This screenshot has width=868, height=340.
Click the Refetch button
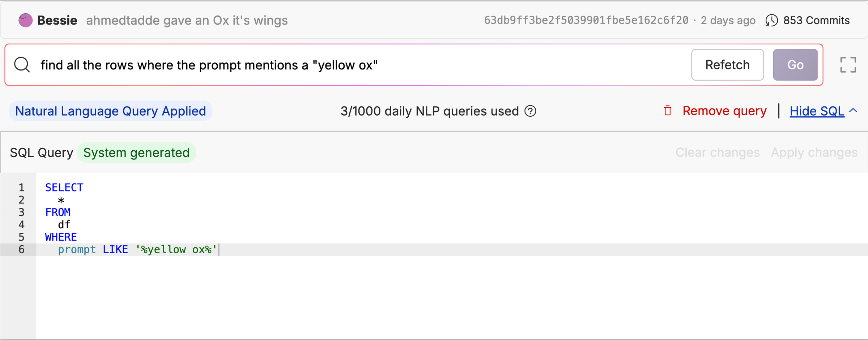coord(727,65)
